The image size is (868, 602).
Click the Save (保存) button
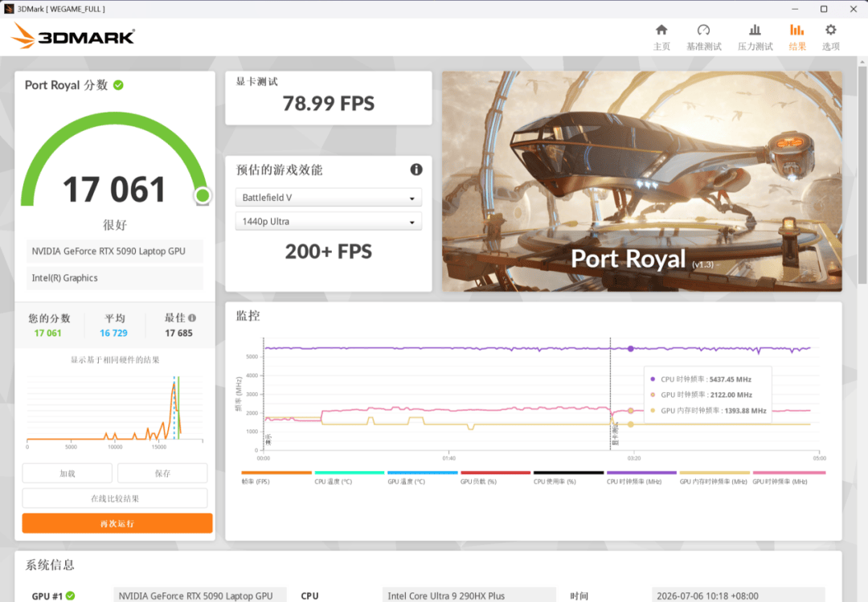pos(162,473)
